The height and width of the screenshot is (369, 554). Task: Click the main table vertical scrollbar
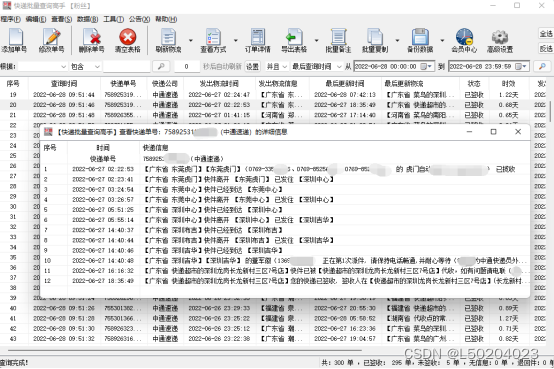pos(551,112)
